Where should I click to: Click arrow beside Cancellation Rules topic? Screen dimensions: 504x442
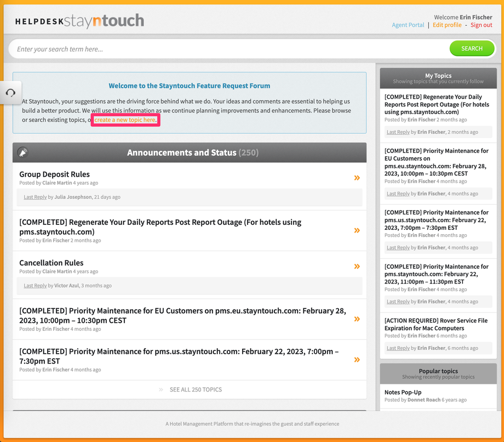coord(357,267)
